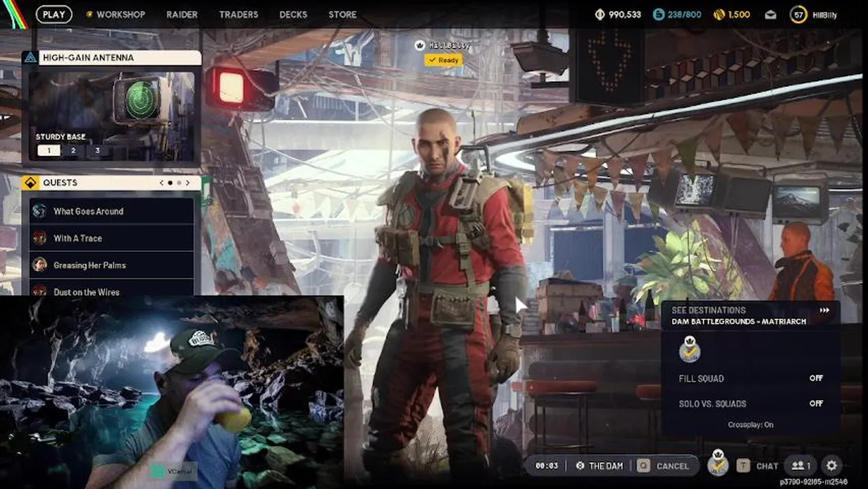Image resolution: width=868 pixels, height=489 pixels.
Task: Select the second quests page dot
Action: [x=179, y=183]
